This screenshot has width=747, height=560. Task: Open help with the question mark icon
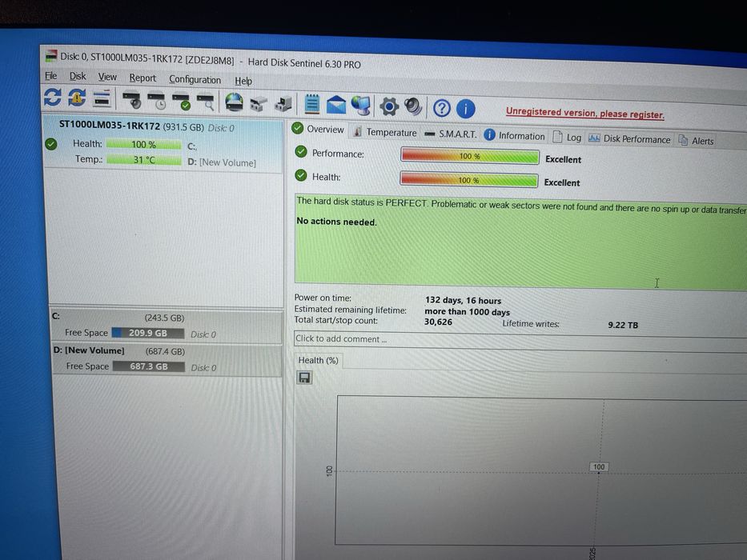[x=442, y=108]
